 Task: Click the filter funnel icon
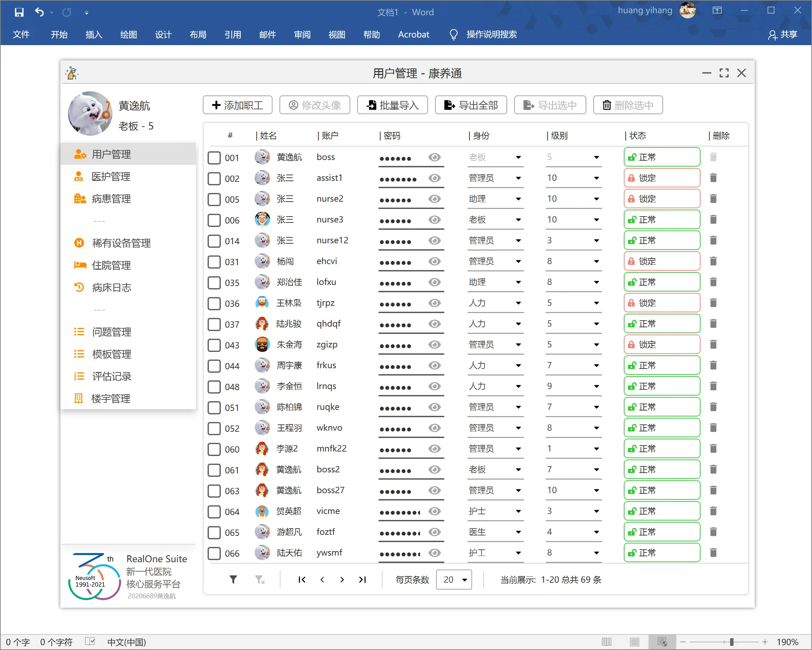click(233, 580)
